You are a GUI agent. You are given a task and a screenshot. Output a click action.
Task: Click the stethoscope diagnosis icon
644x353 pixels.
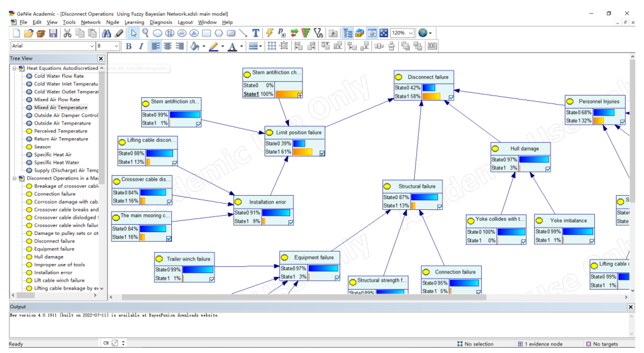318,33
